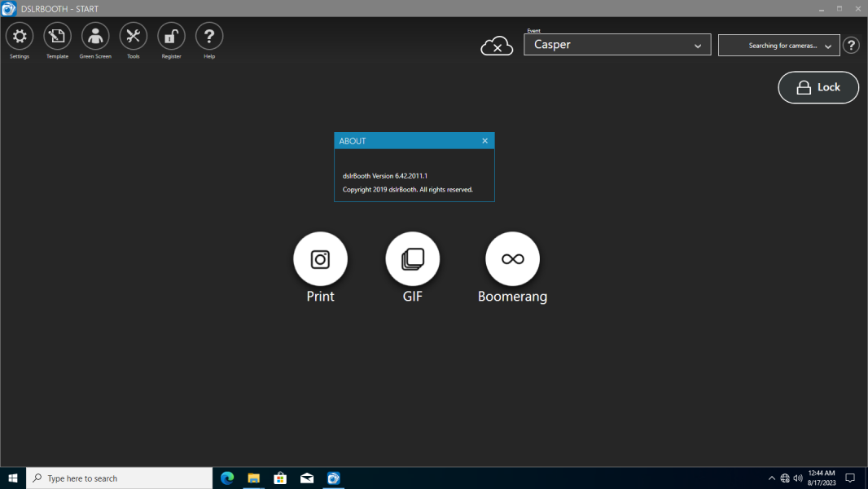
Task: Start a Print photo session
Action: [x=321, y=258]
